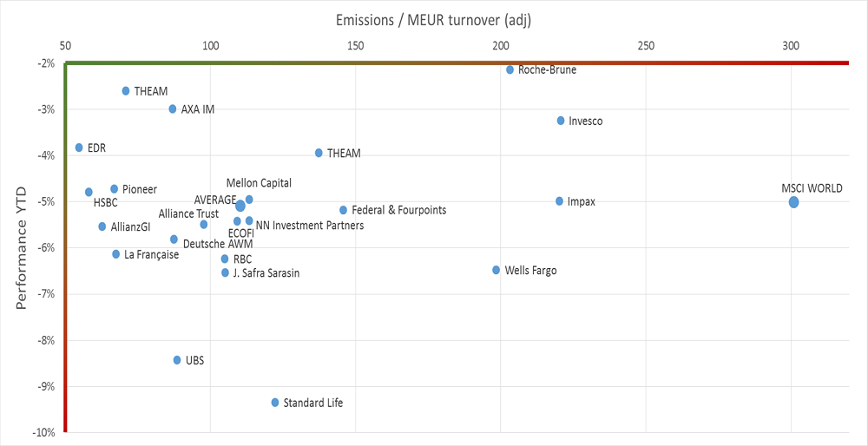Image resolution: width=868 pixels, height=446 pixels.
Task: Click the 'MSCI WORLD' label
Action: [812, 188]
